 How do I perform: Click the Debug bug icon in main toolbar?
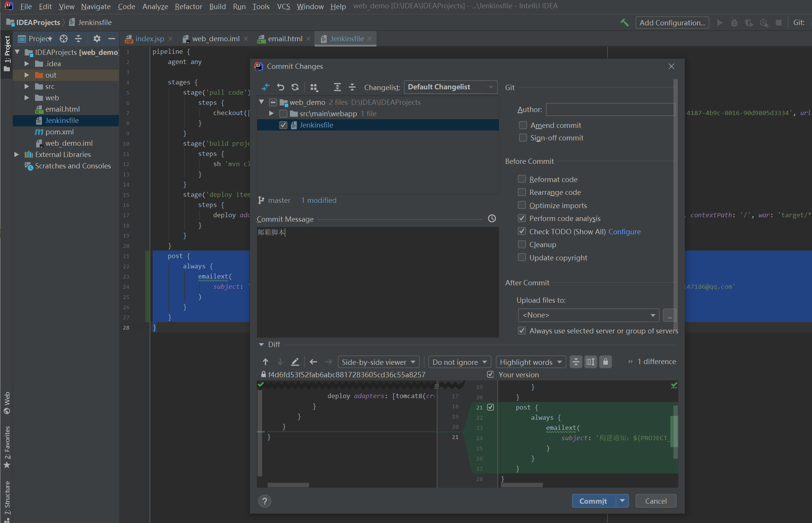pyautogui.click(x=734, y=23)
